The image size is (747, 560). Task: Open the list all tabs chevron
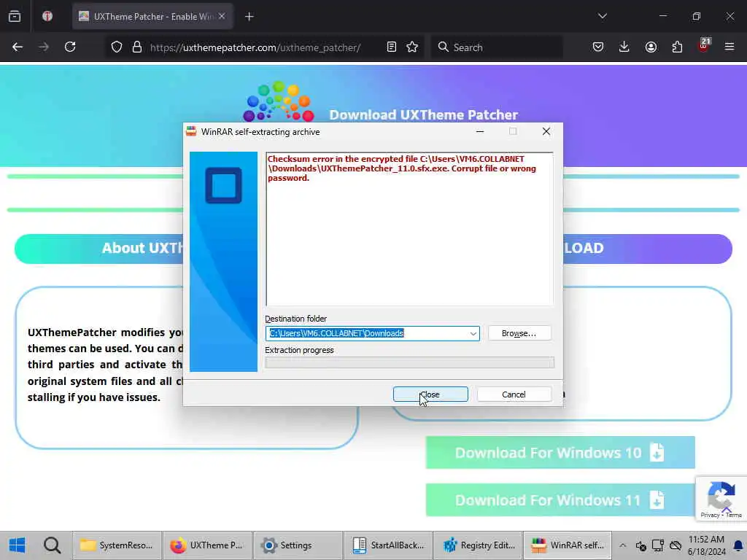click(x=603, y=17)
